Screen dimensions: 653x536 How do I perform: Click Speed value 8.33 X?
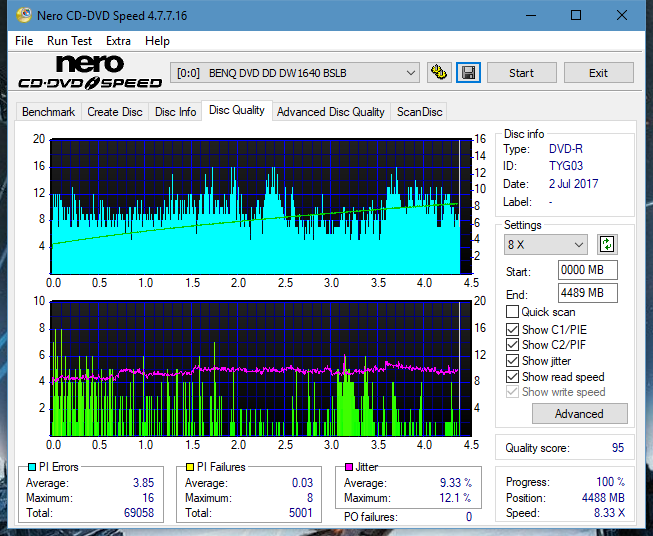609,513
